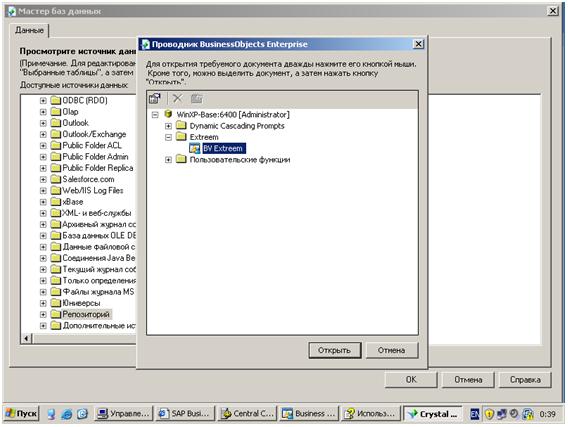
Task: Click the yellow security shield tray icon
Action: click(489, 414)
